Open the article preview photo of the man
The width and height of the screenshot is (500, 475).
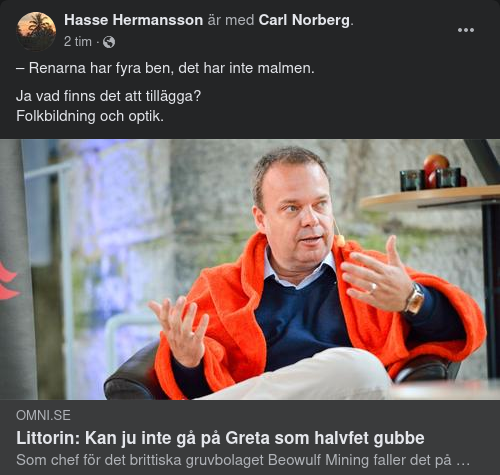[250, 269]
